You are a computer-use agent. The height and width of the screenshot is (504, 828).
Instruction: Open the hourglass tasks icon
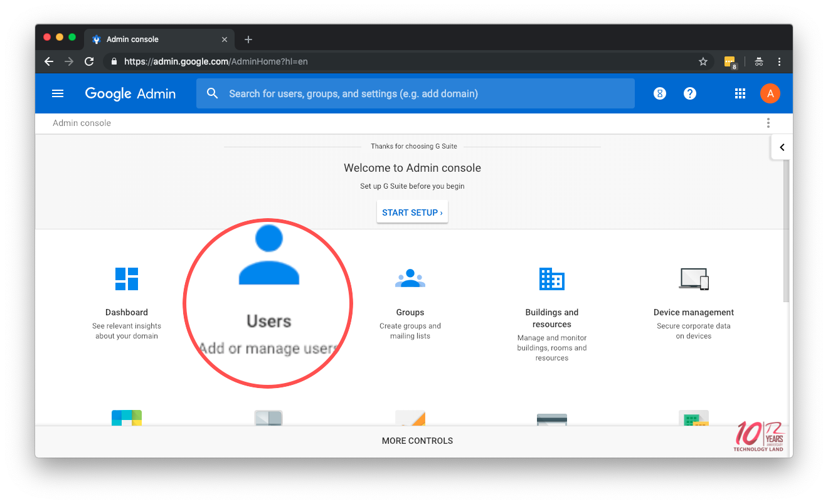click(659, 93)
